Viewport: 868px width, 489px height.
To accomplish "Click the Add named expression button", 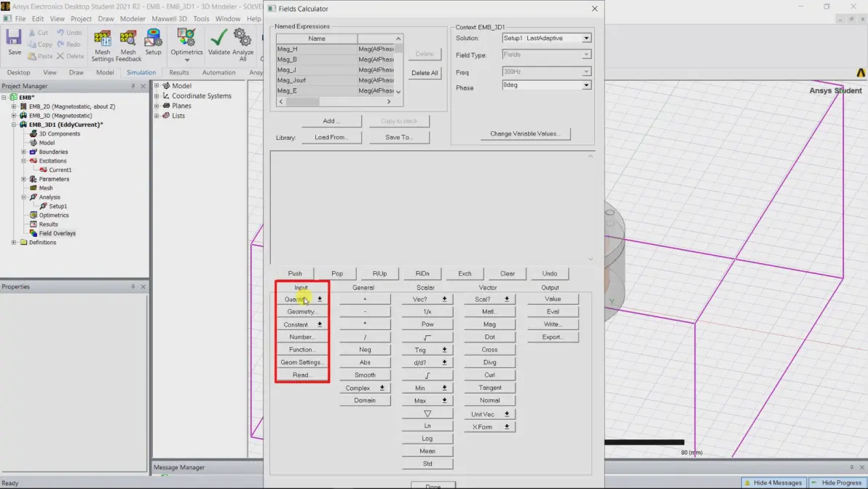I will coord(331,121).
